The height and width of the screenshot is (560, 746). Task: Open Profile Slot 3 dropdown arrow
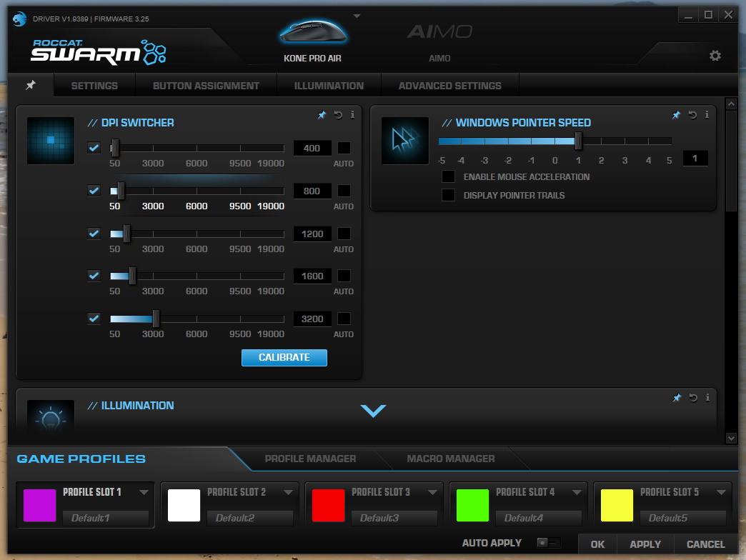point(432,492)
